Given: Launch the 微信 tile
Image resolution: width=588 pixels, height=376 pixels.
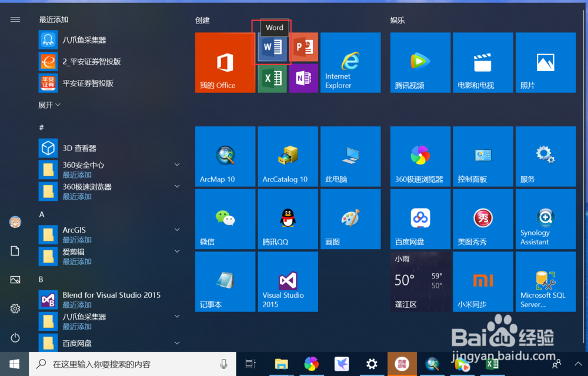Looking at the screenshot, I should [225, 219].
